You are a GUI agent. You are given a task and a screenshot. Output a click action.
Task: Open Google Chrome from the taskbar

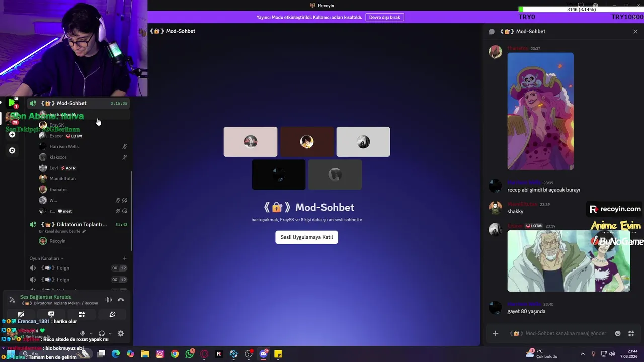[x=175, y=354]
